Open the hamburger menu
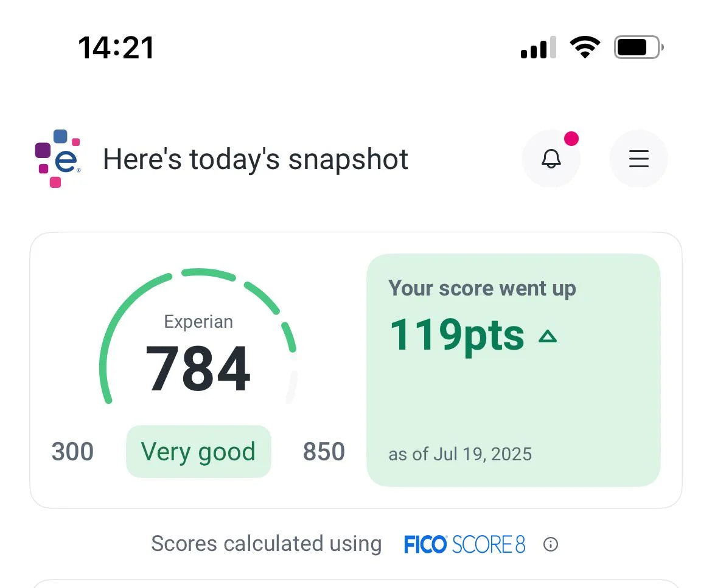Screen dimensions: 712x588 coord(638,159)
